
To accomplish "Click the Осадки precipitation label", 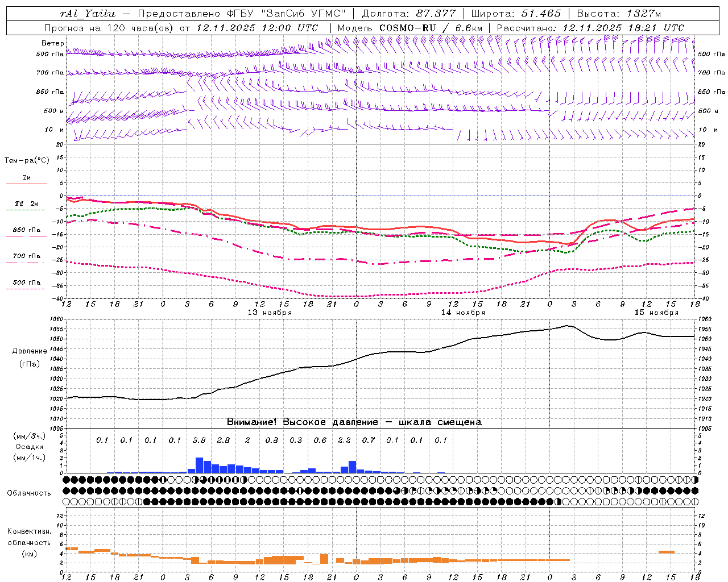I will tap(30, 447).
